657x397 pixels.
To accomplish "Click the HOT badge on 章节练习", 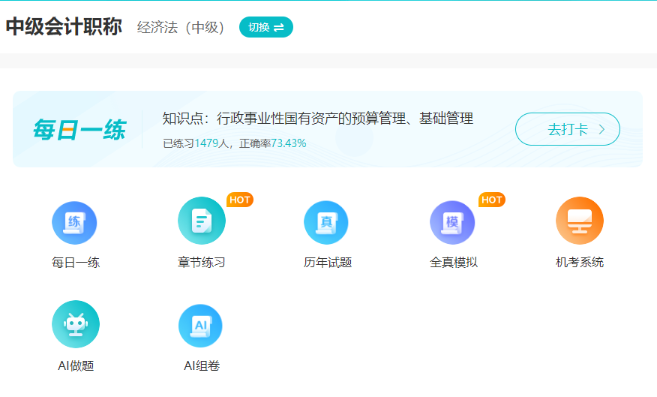I will pos(240,200).
